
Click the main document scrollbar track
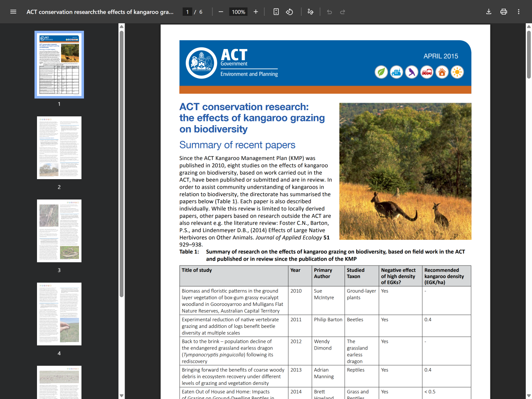pyautogui.click(x=529, y=208)
